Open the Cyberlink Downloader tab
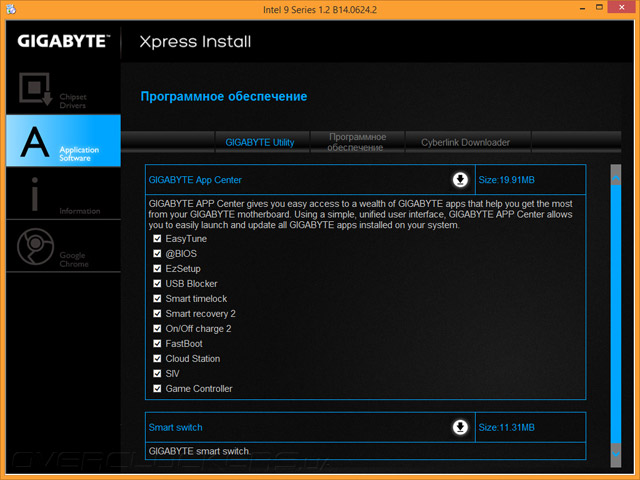Screen dimensions: 640x480 click(x=468, y=142)
